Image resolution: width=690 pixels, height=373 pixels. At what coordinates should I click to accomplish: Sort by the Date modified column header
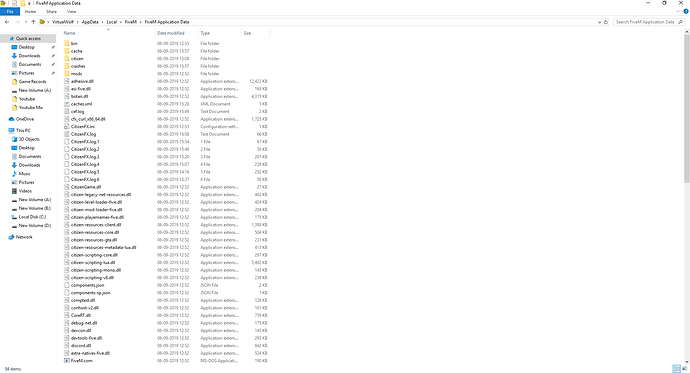pyautogui.click(x=171, y=33)
